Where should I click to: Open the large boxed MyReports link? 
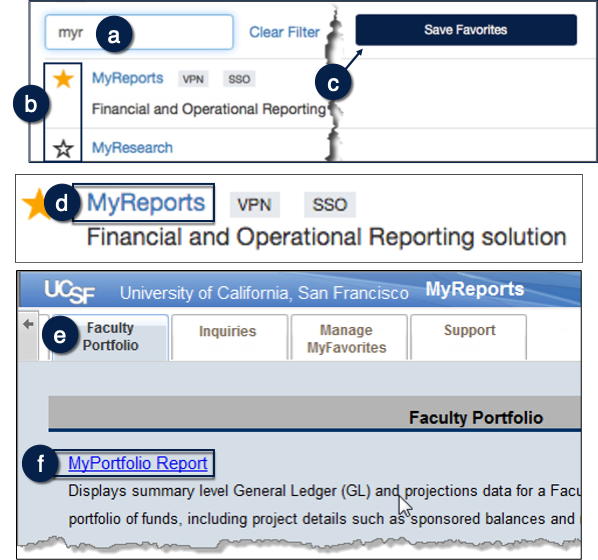click(146, 203)
